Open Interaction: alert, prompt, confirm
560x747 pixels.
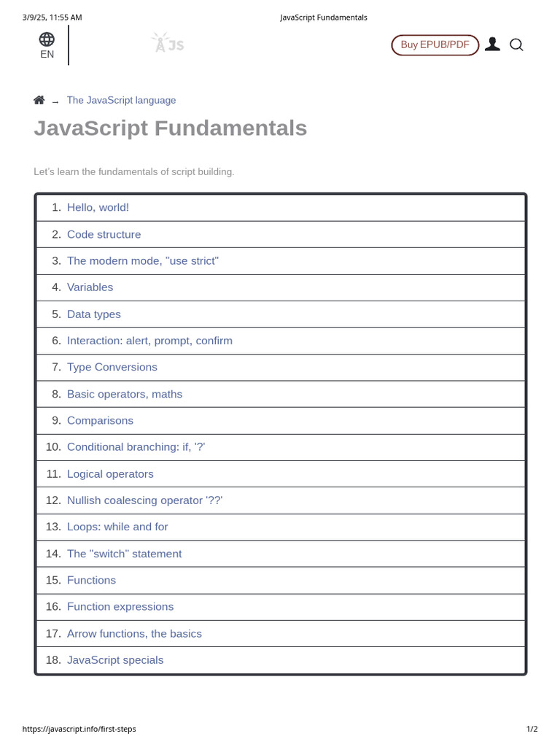tap(149, 341)
